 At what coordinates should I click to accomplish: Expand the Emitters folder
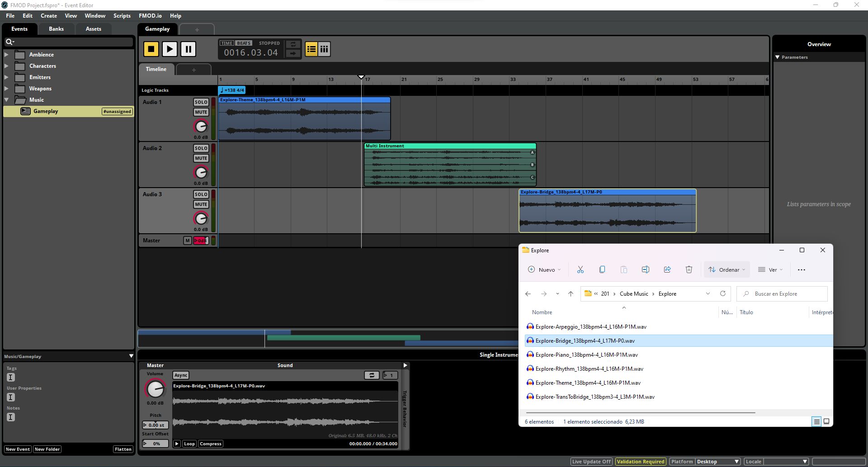6,77
